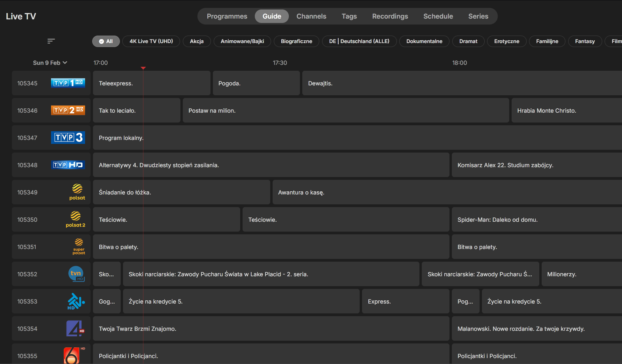The image size is (622, 364).
Task: Open the TVP 3 channel icon
Action: click(x=68, y=138)
